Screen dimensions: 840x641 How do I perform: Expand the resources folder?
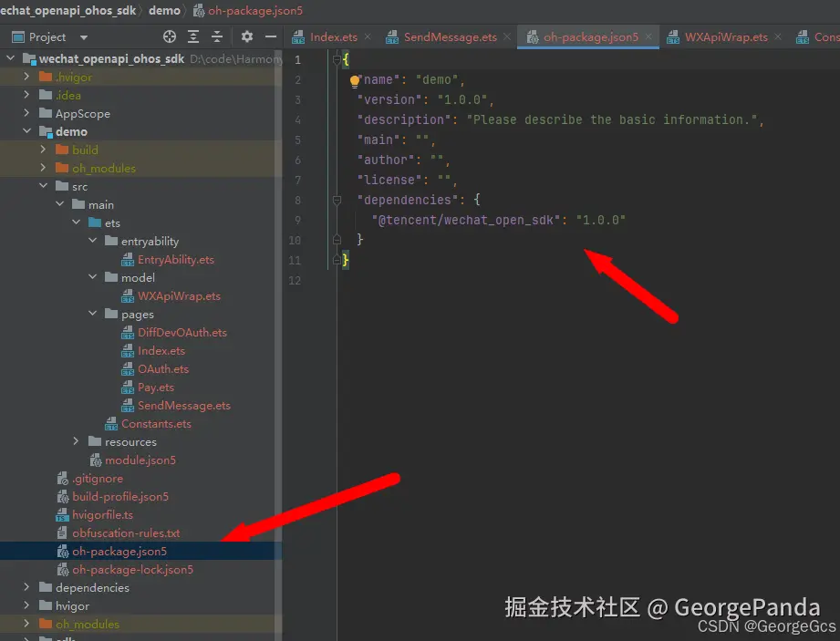coord(76,440)
